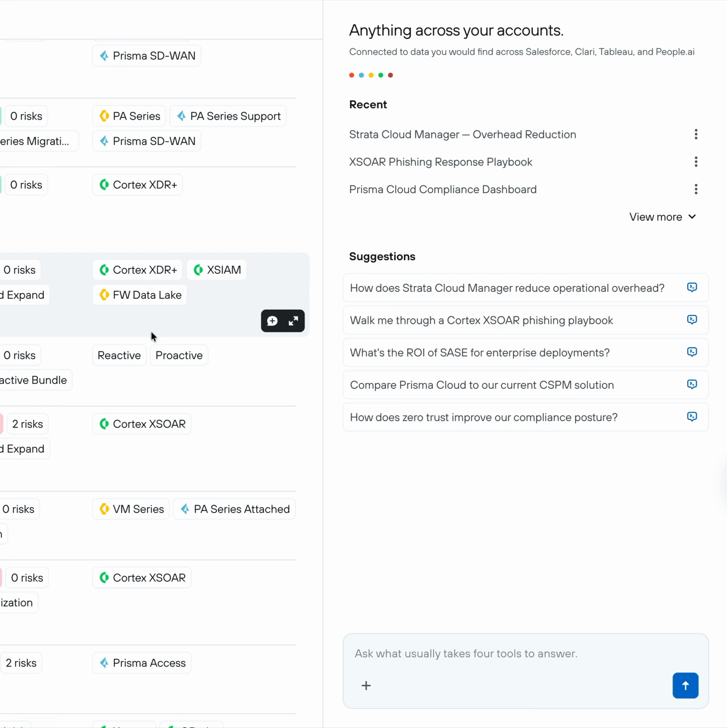Open recent Strata Cloud Manager — Overhead Reduction

(462, 134)
